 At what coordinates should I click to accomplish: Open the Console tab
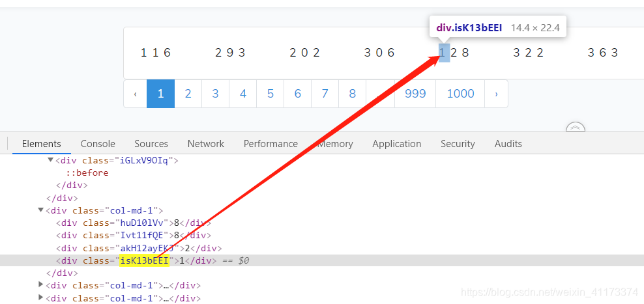pyautogui.click(x=98, y=144)
